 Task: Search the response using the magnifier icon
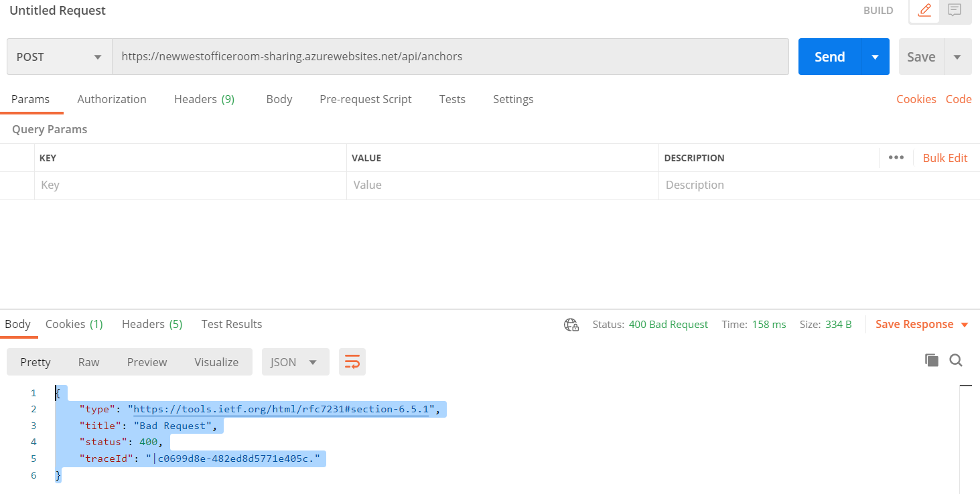(x=955, y=360)
